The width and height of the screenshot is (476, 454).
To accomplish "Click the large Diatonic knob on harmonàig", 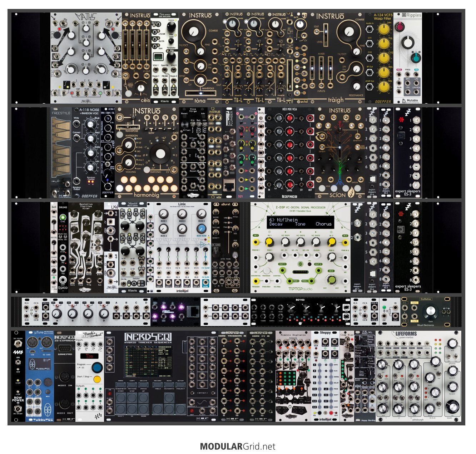I will pos(160,154).
